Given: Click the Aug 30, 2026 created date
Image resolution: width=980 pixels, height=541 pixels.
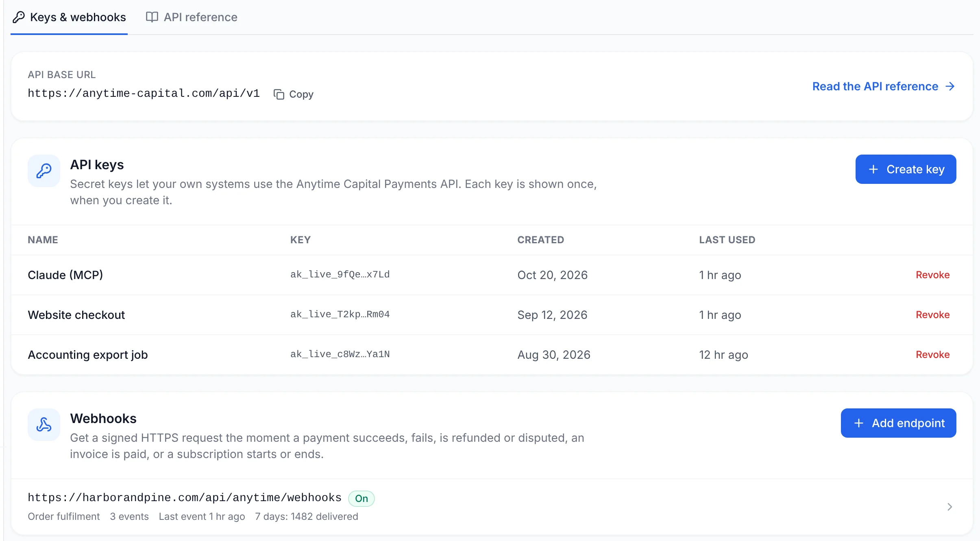Looking at the screenshot, I should tap(554, 355).
